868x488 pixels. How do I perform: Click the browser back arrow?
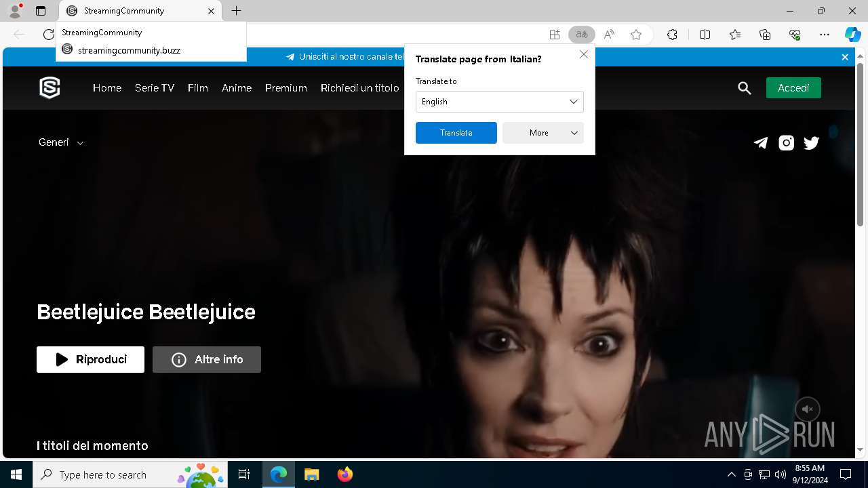point(19,35)
